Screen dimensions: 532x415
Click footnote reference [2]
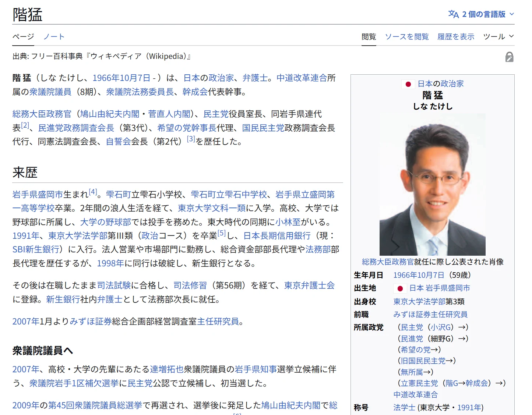25,125
